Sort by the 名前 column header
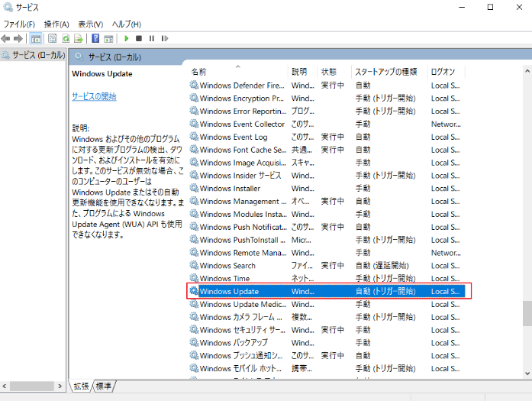 237,72
